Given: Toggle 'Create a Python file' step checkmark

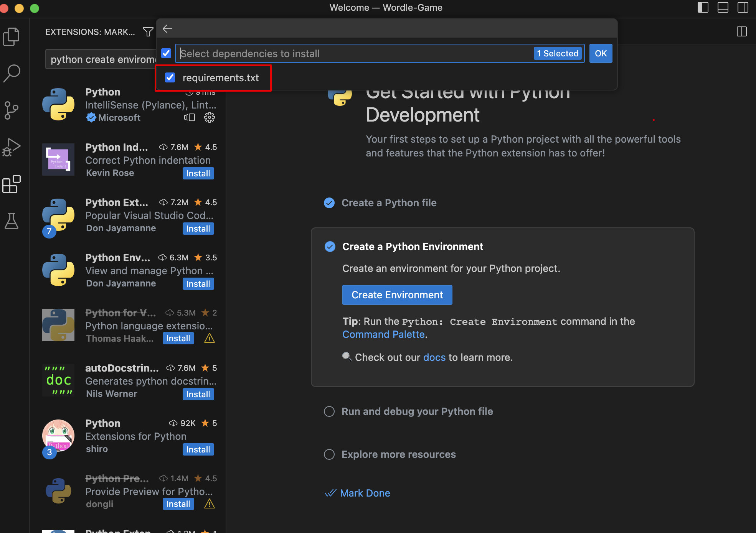Looking at the screenshot, I should coord(329,203).
